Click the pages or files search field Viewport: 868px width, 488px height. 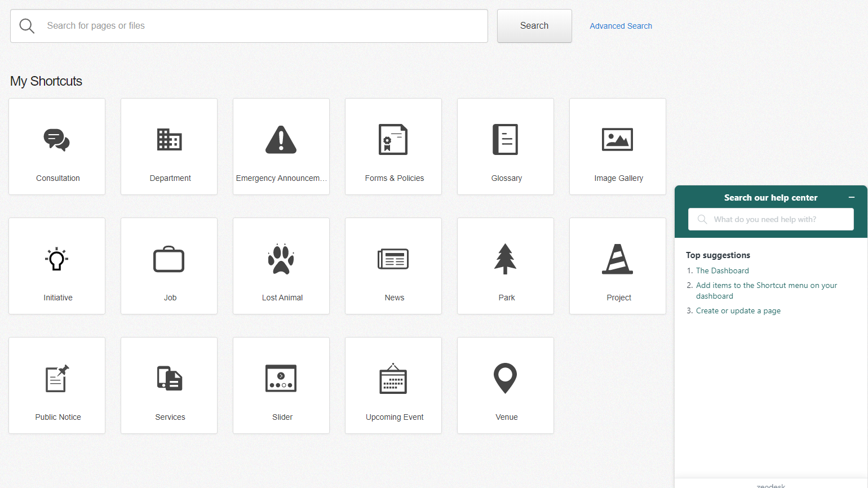(248, 25)
